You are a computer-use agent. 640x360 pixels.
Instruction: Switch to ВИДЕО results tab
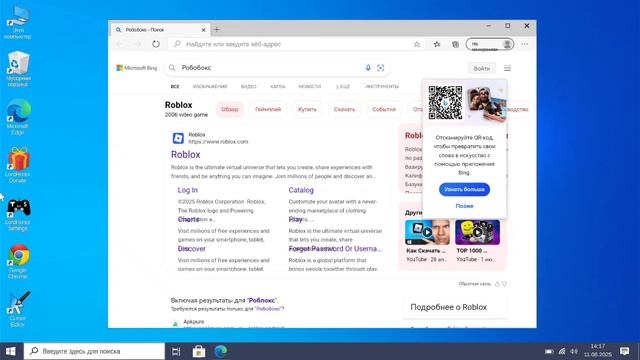click(x=249, y=87)
